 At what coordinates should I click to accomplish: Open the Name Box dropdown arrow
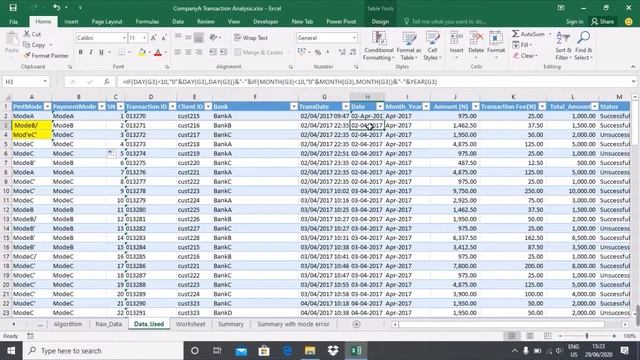[45, 82]
